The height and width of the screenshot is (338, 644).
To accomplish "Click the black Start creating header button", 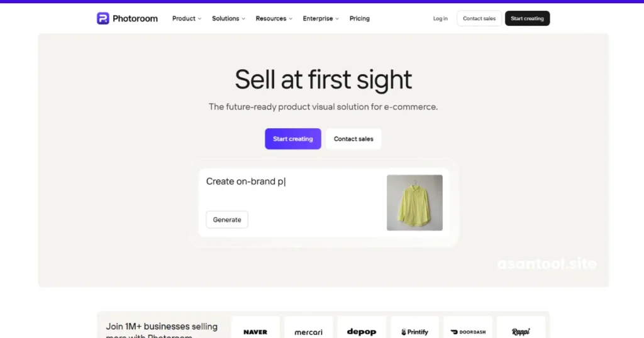I will [x=527, y=18].
